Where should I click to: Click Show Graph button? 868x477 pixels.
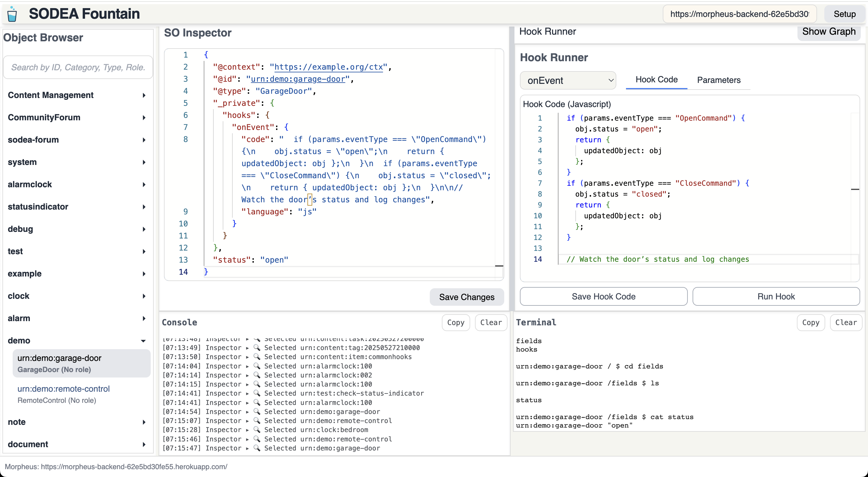(829, 32)
